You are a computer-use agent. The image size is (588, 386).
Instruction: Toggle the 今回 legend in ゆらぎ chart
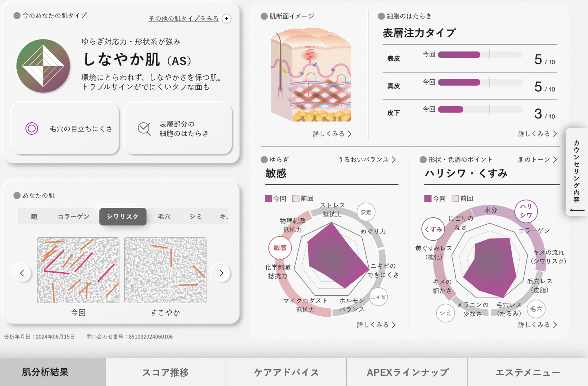(x=275, y=198)
